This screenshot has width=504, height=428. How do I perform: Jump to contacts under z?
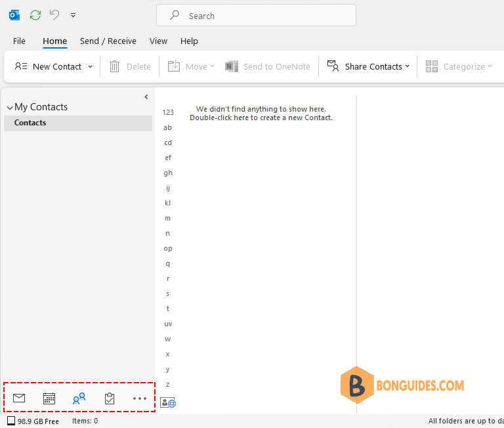coord(167,384)
